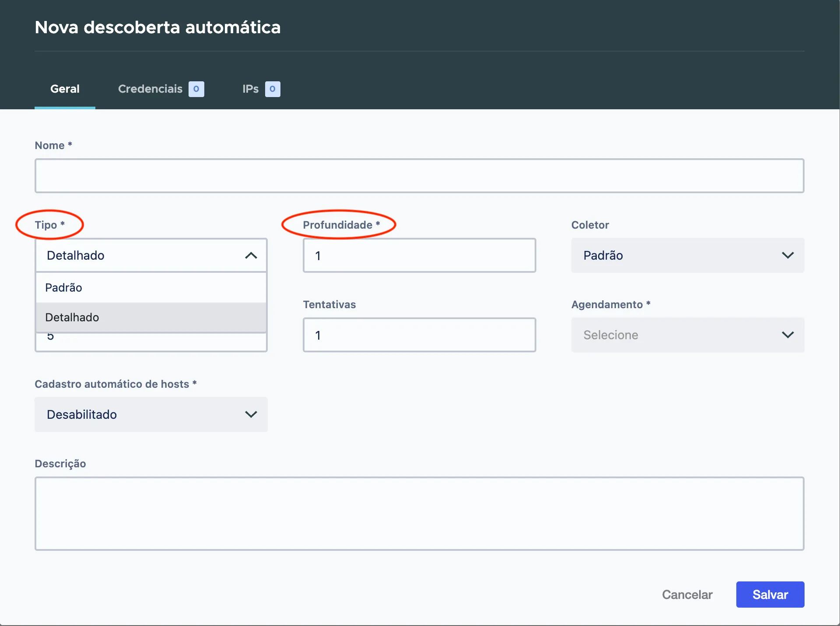Click the Nova descoberta automática title
The width and height of the screenshot is (840, 626).
[157, 27]
